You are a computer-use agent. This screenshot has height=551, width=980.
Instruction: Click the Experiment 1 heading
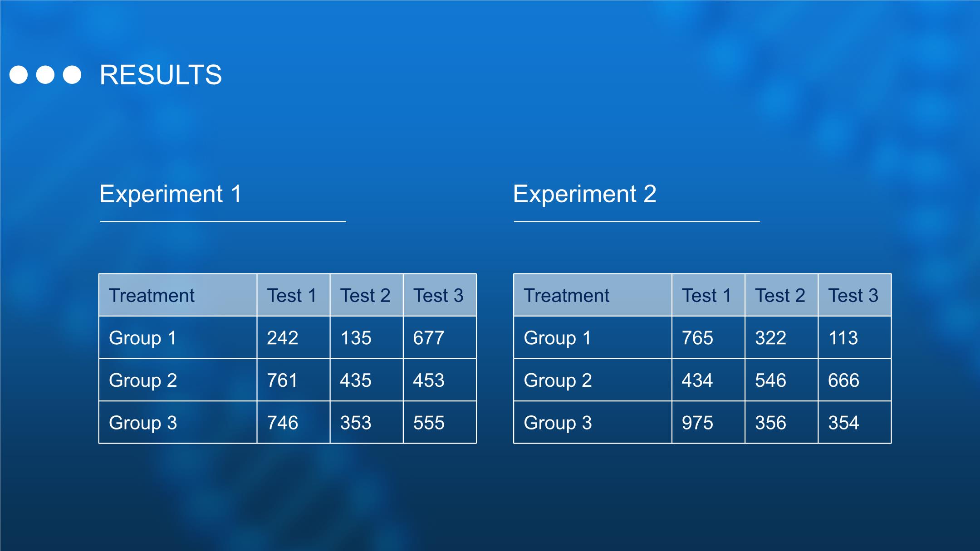click(171, 194)
